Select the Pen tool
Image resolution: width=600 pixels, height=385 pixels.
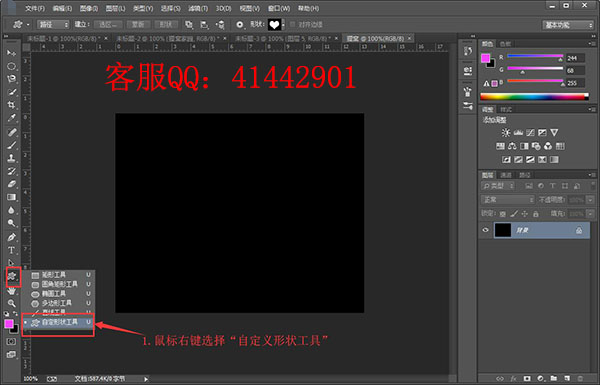(11, 237)
